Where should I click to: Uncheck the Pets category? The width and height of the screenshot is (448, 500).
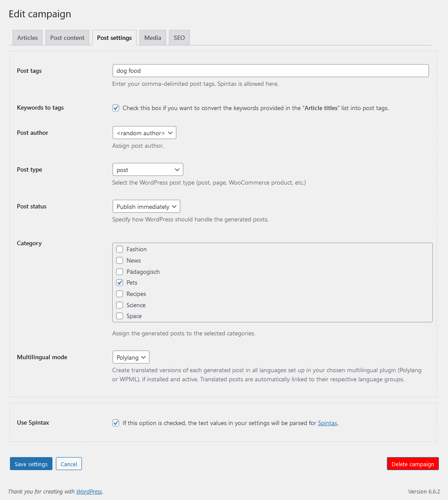[120, 282]
